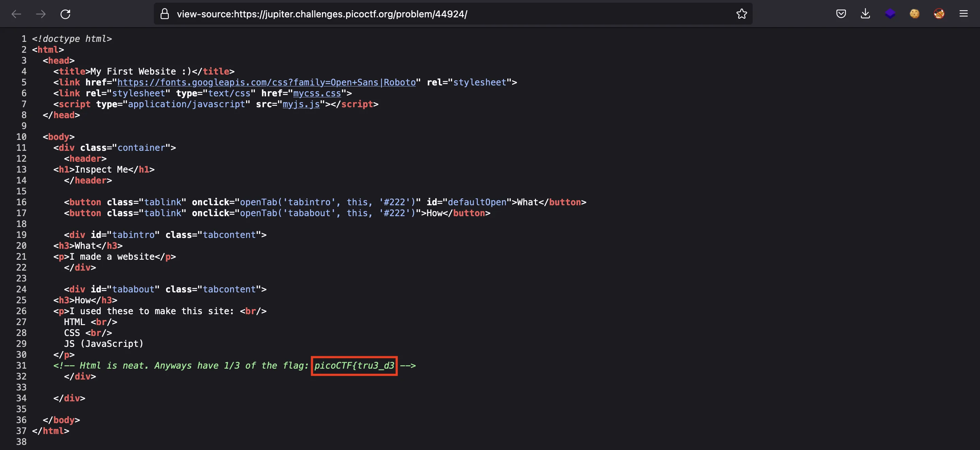The image size is (980, 450).
Task: Click the doctype html declaration
Action: tap(72, 39)
